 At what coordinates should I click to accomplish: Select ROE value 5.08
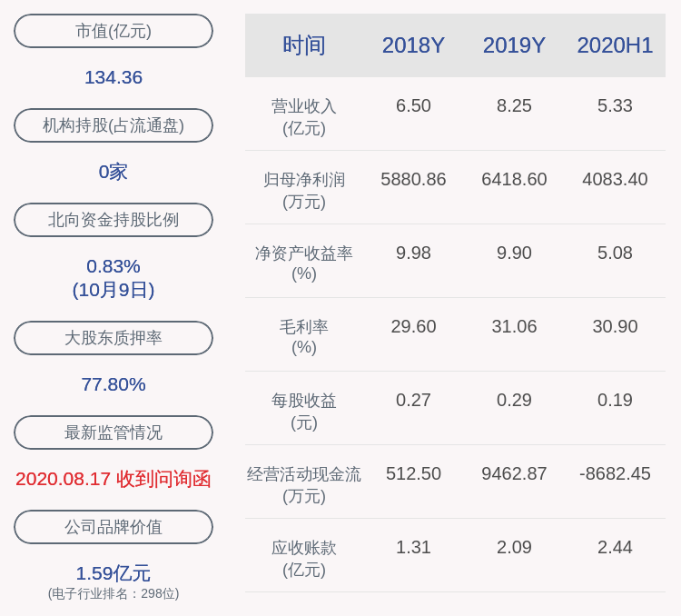point(615,253)
